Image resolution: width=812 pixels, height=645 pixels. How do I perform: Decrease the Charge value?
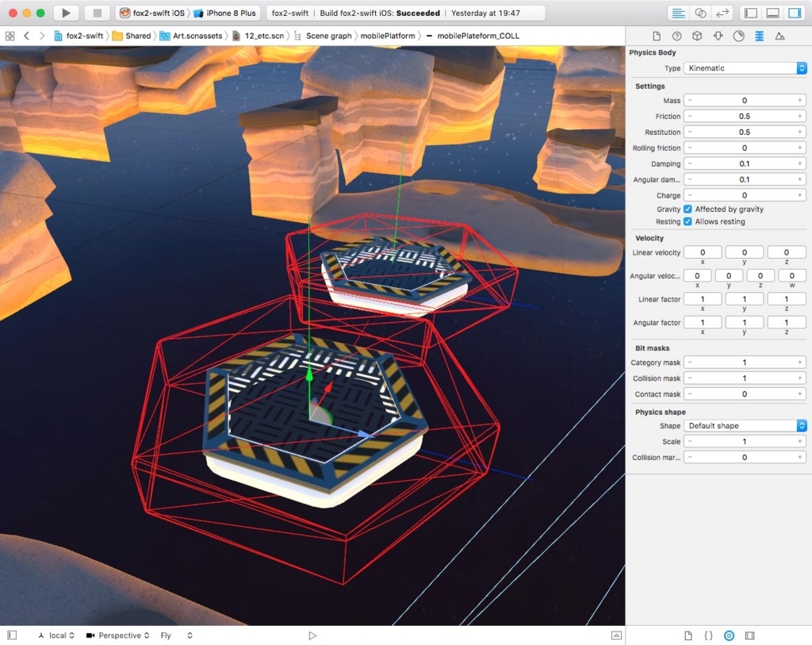point(690,195)
